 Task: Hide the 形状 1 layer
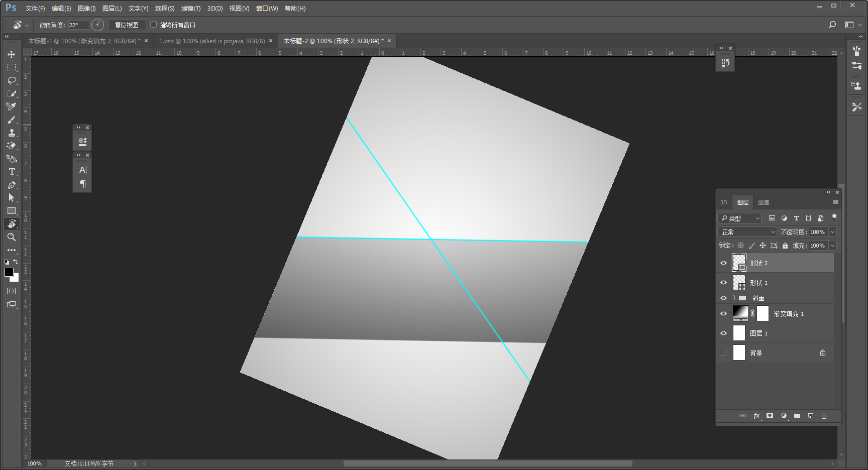[723, 283]
